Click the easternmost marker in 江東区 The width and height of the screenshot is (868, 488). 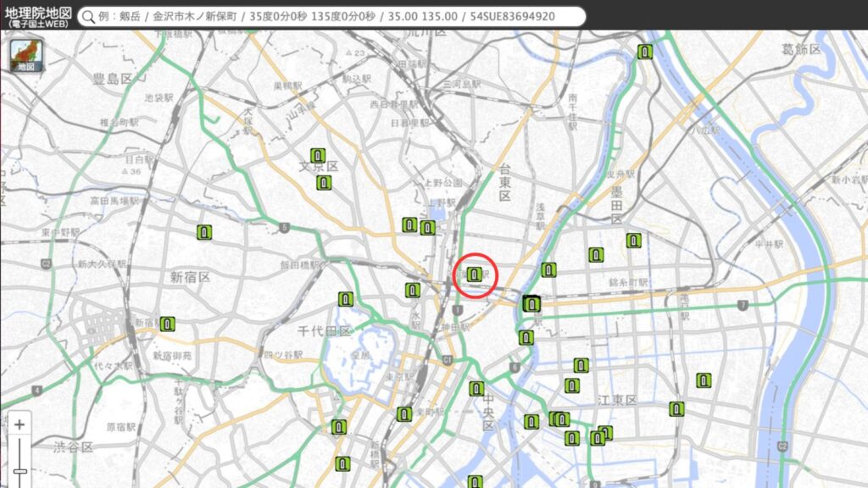[704, 380]
